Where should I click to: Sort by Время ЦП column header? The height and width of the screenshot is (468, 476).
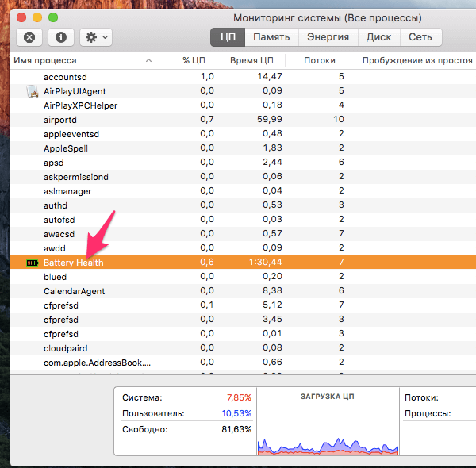click(x=251, y=61)
